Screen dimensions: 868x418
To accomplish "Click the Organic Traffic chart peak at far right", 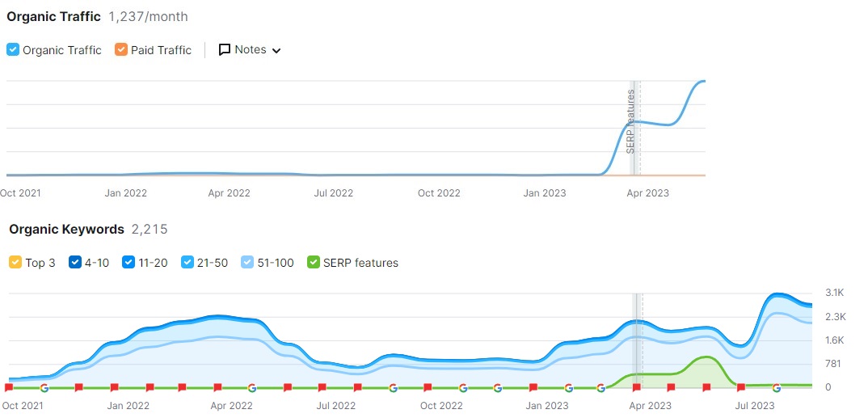I will click(702, 82).
